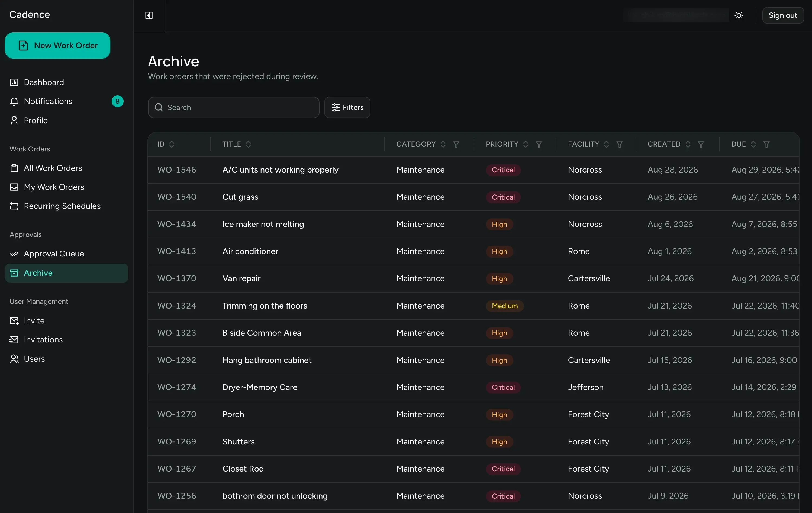Click the Critical badge on WO-1546
Image resolution: width=812 pixels, height=513 pixels.
coord(503,170)
